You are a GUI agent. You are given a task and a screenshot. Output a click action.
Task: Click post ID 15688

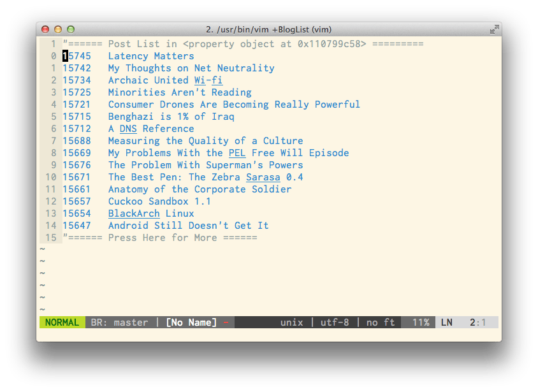click(x=77, y=141)
